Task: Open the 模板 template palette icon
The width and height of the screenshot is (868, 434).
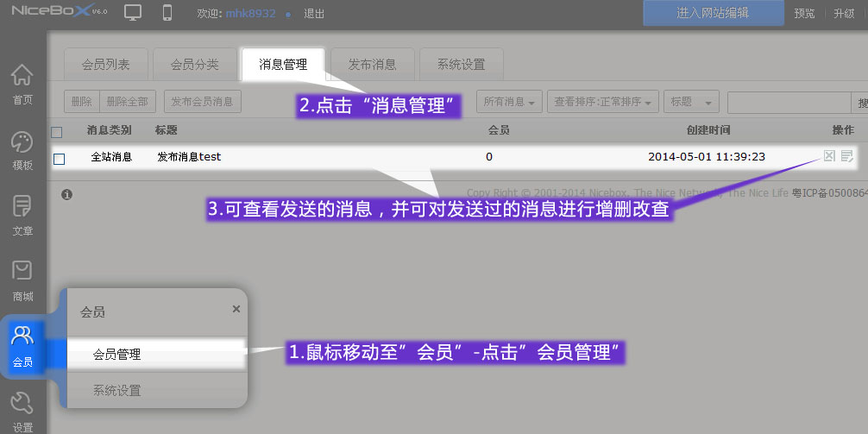Action: point(22,150)
